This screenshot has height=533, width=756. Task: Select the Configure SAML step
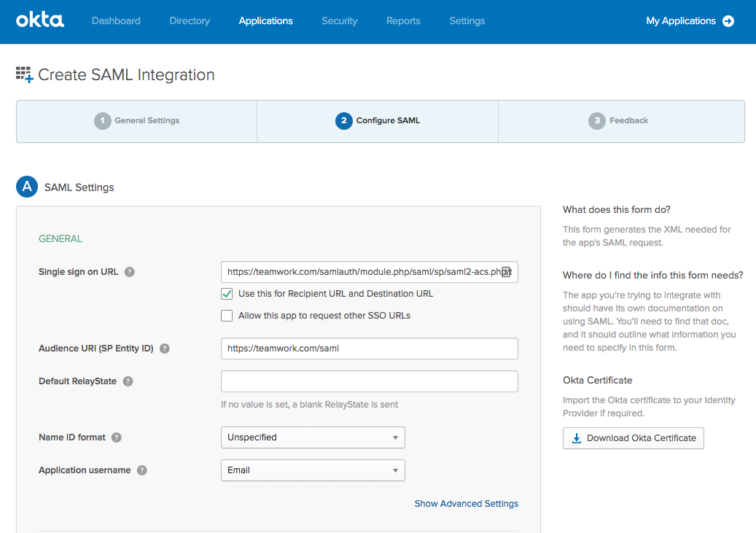[x=378, y=121]
